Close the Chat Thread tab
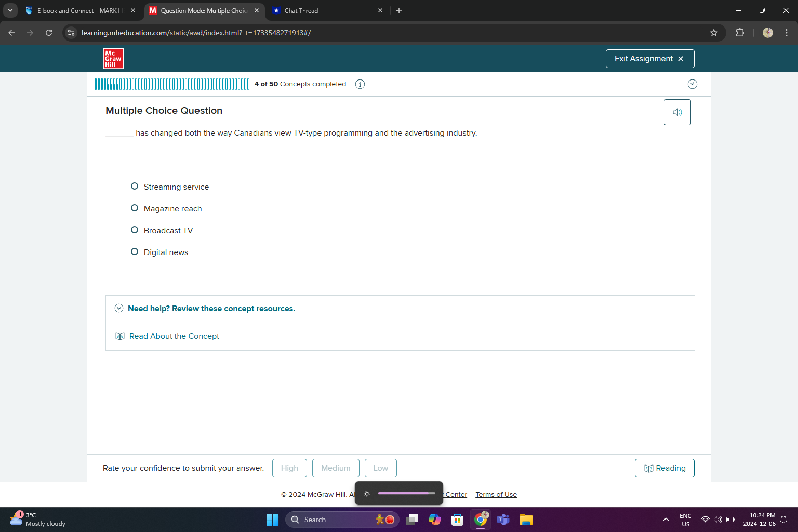This screenshot has height=532, width=798. coord(380,10)
